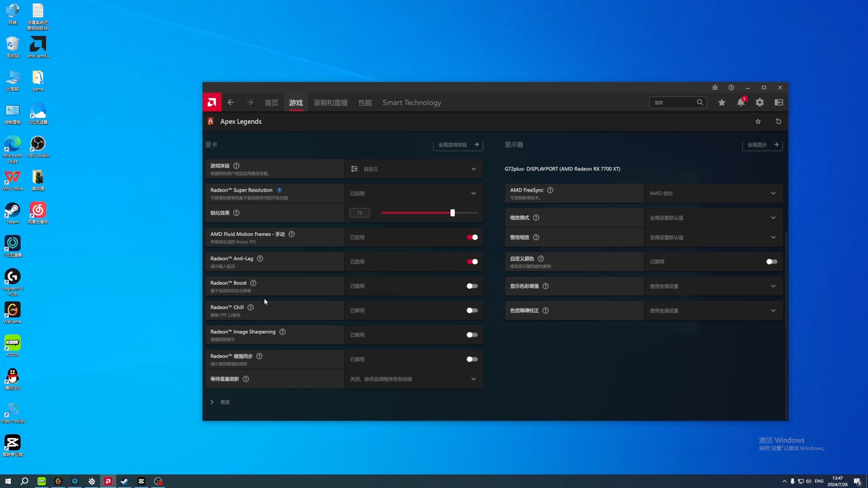Image resolution: width=868 pixels, height=488 pixels.
Task: Disable AMD Fluid Motion Frames toggle
Action: (472, 237)
